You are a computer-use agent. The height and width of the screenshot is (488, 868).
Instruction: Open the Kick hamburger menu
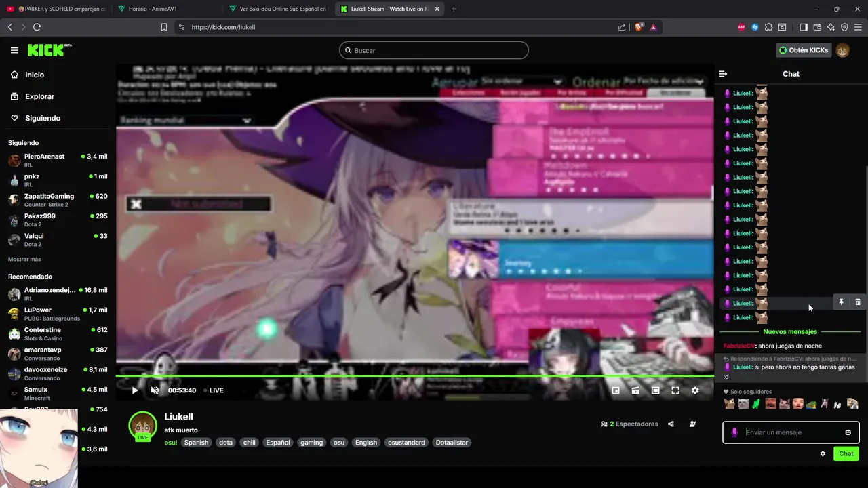[x=14, y=50]
